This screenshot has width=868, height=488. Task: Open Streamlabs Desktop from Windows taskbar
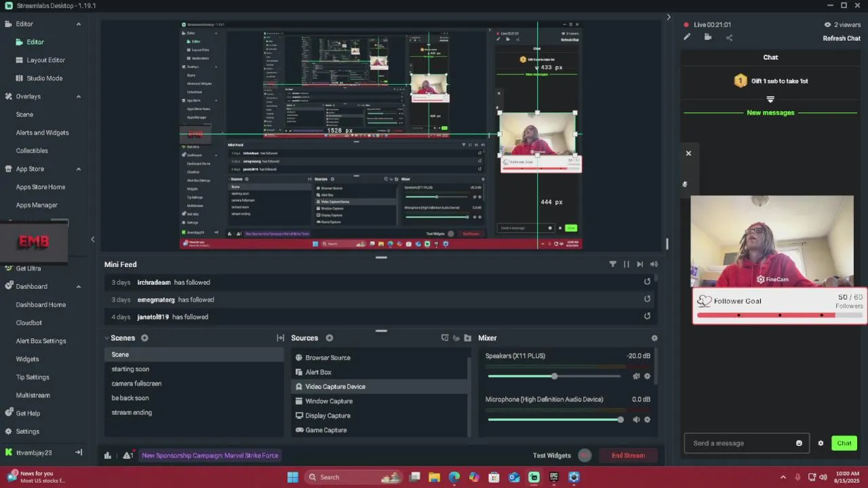534,477
